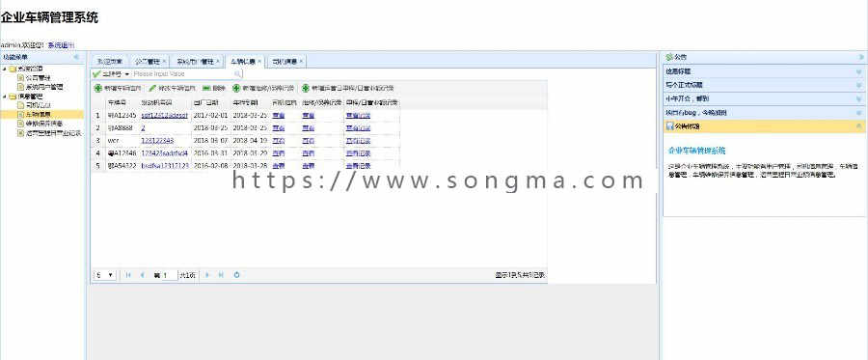Image resolution: width=868 pixels, height=360 pixels.
Task: Close the 车辆信息 tab
Action: [x=259, y=62]
